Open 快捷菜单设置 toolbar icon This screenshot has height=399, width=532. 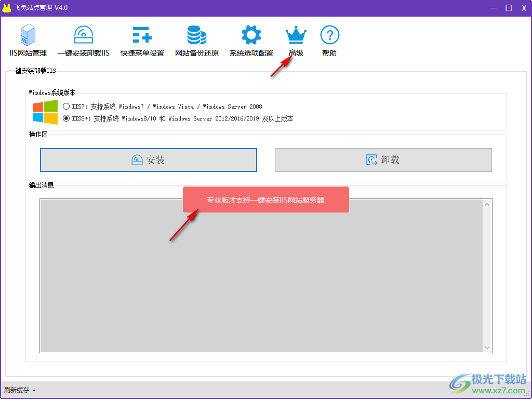142,35
